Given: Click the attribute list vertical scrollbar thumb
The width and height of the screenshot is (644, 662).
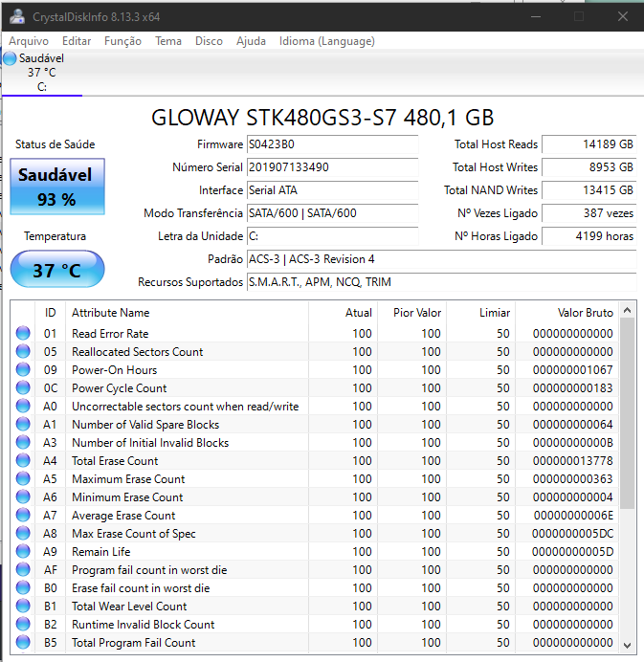Looking at the screenshot, I should 627,413.
